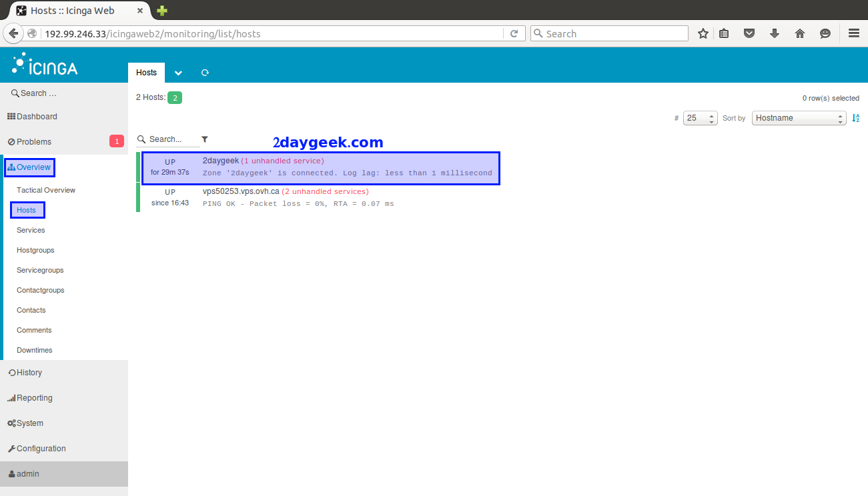This screenshot has height=496, width=868.
Task: Click the refresh icon next to the Hosts tab
Action: [x=205, y=73]
